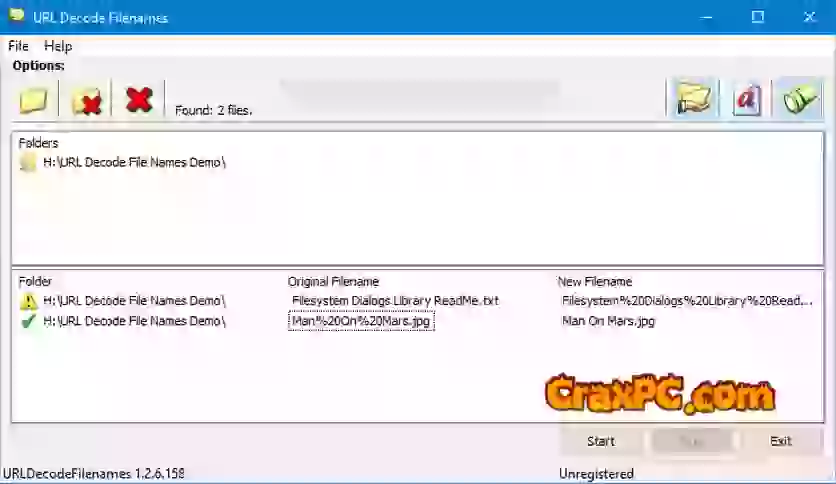Click the red letter 'a' document icon
This screenshot has width=836, height=484.
pos(747,99)
